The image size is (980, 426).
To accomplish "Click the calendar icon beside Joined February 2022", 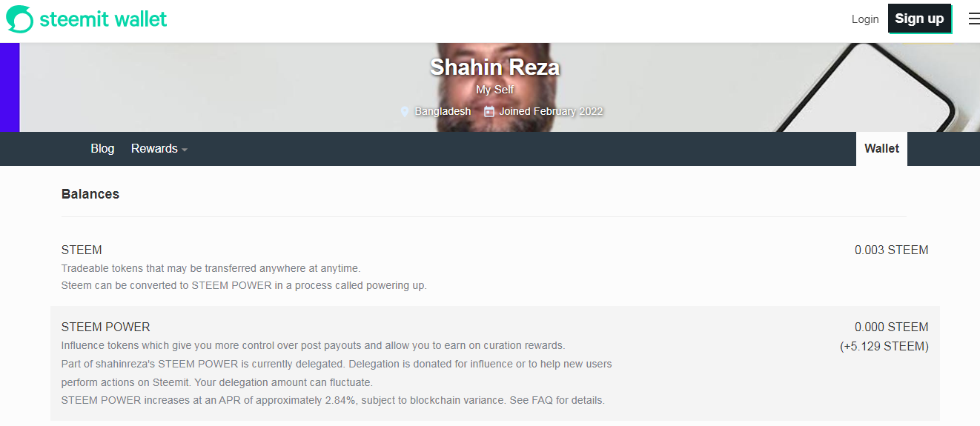I will tap(489, 111).
